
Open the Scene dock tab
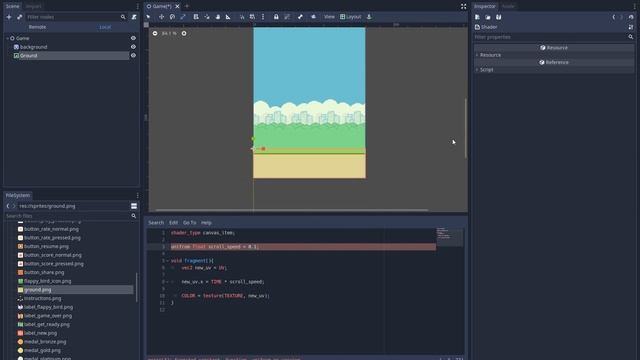12,6
